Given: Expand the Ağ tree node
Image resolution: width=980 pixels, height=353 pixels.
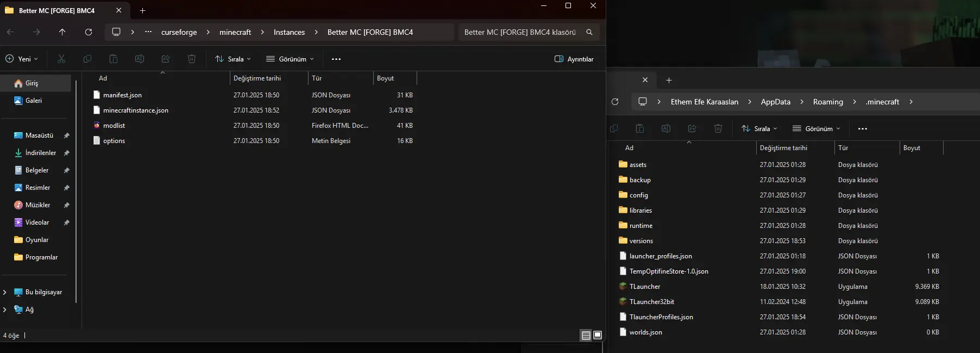Looking at the screenshot, I should 5,309.
